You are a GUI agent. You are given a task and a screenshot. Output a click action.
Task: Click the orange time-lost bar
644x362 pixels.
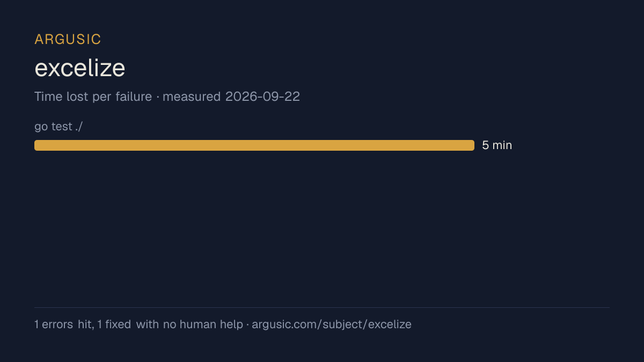(254, 145)
